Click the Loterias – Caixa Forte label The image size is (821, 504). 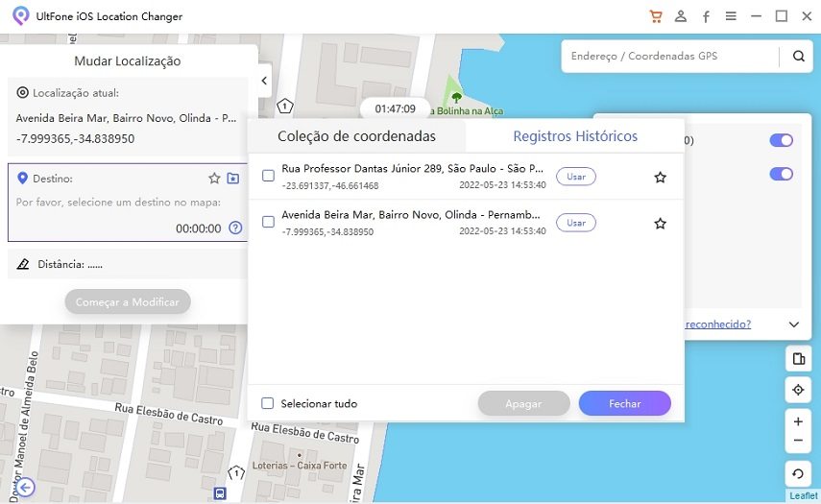point(300,466)
